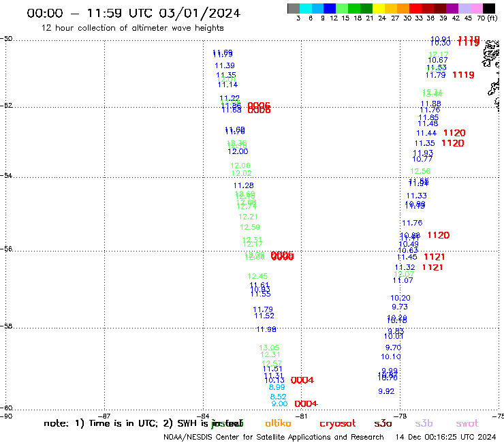Click the '14 Dec 00:16:25 UTC 2024' timestamp
This screenshot has height=443, width=504.
click(445, 437)
